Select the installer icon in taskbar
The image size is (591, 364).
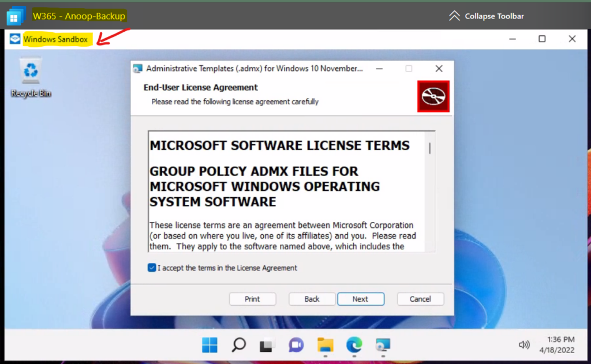coord(383,345)
